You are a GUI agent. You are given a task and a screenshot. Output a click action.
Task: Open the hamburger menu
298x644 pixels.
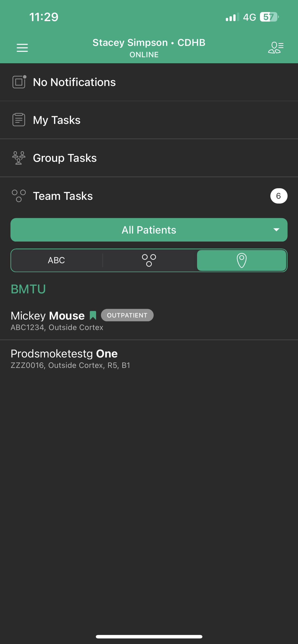click(x=22, y=48)
